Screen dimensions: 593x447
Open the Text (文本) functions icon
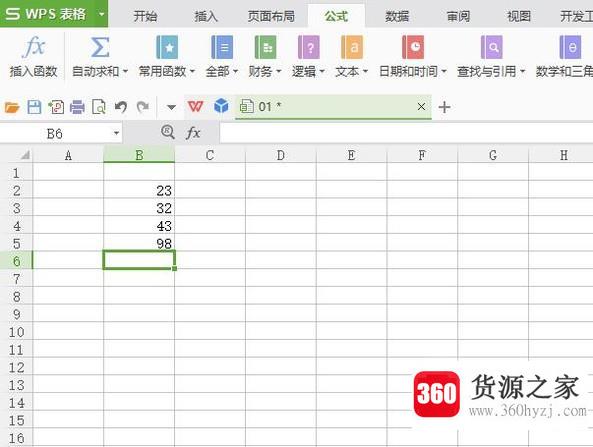pyautogui.click(x=352, y=47)
